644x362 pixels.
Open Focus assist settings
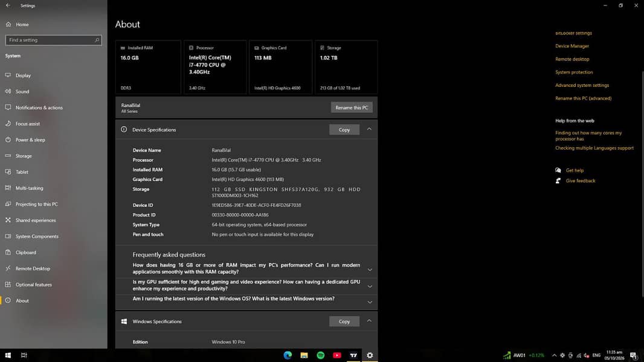pyautogui.click(x=28, y=124)
